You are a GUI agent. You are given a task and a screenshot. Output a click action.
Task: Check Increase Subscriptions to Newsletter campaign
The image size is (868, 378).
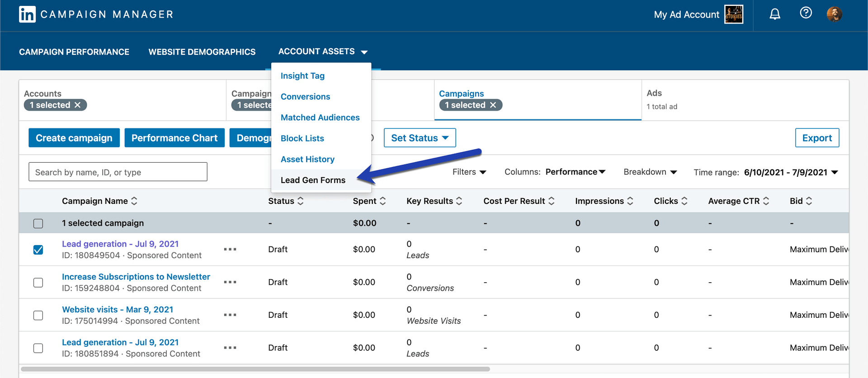pos(38,283)
